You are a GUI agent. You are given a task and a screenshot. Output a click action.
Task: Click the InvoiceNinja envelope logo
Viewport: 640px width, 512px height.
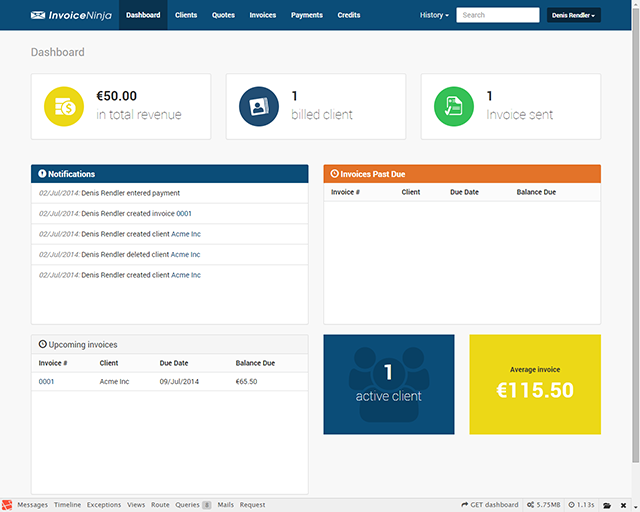click(38, 16)
